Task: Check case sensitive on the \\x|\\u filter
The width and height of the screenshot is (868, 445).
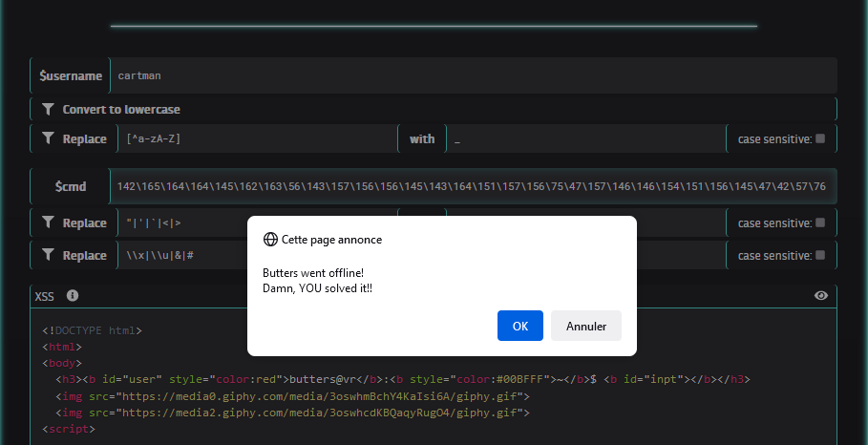Action: pyautogui.click(x=820, y=256)
